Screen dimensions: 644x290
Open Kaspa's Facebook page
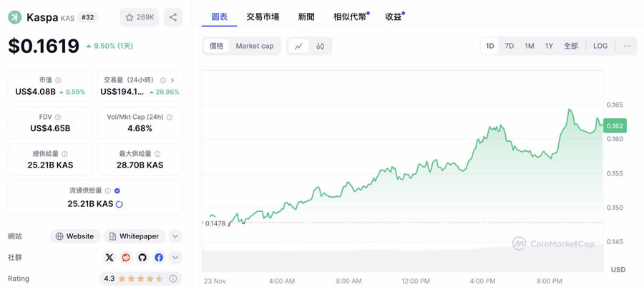pos(159,258)
